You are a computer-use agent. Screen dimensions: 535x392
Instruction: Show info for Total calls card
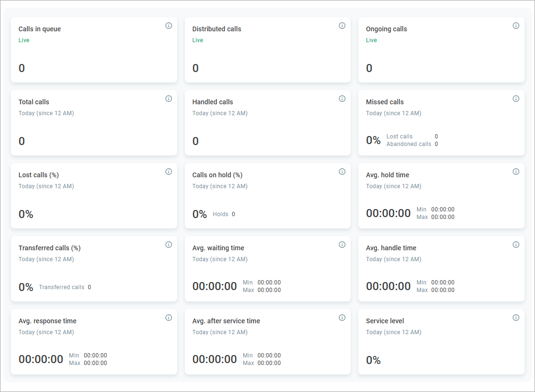pos(169,99)
